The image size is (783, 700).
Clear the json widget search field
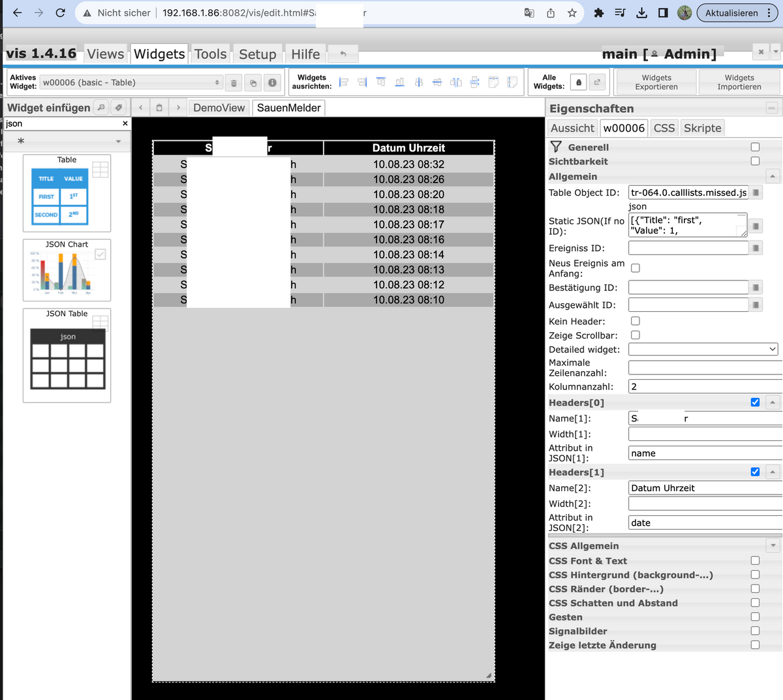coord(125,123)
